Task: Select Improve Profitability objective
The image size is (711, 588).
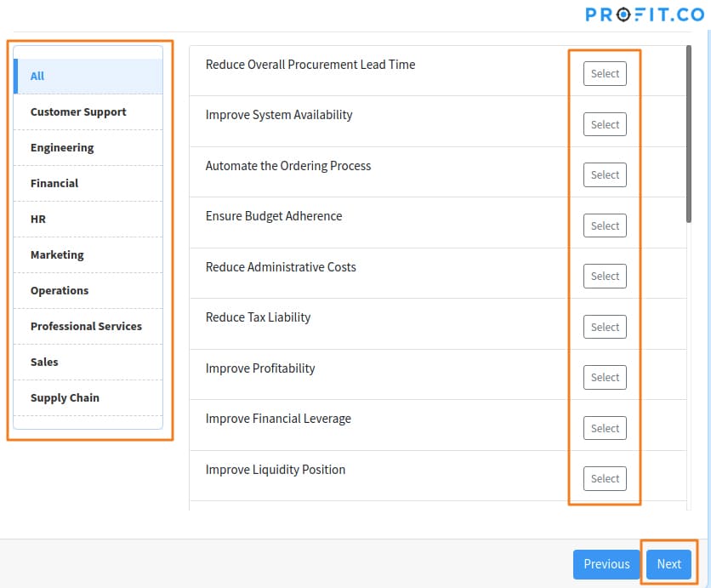Action: (605, 378)
